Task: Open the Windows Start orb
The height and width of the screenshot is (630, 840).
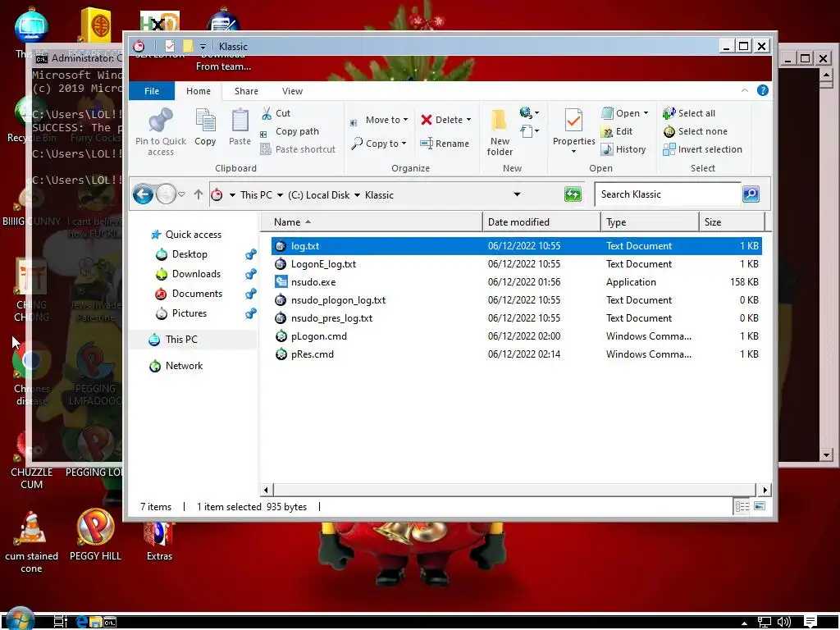Action: tap(21, 619)
